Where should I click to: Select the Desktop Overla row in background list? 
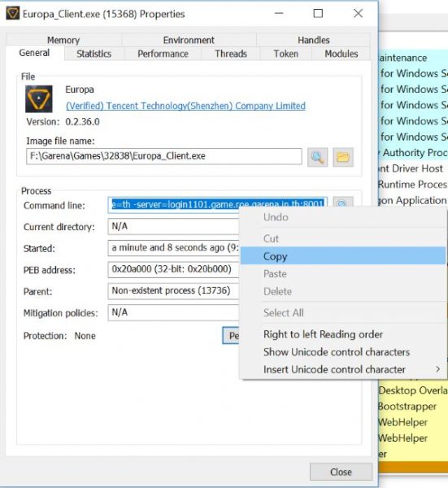(413, 390)
